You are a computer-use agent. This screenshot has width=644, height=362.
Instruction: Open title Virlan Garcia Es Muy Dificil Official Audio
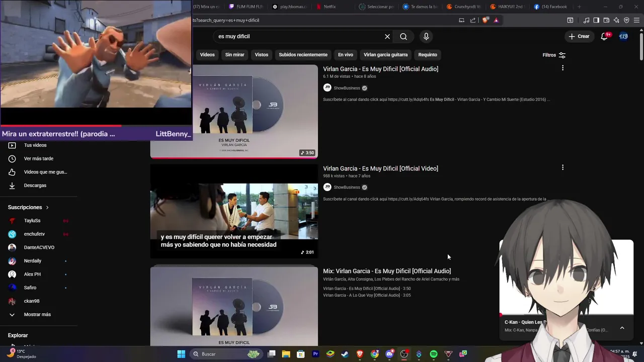point(380,69)
